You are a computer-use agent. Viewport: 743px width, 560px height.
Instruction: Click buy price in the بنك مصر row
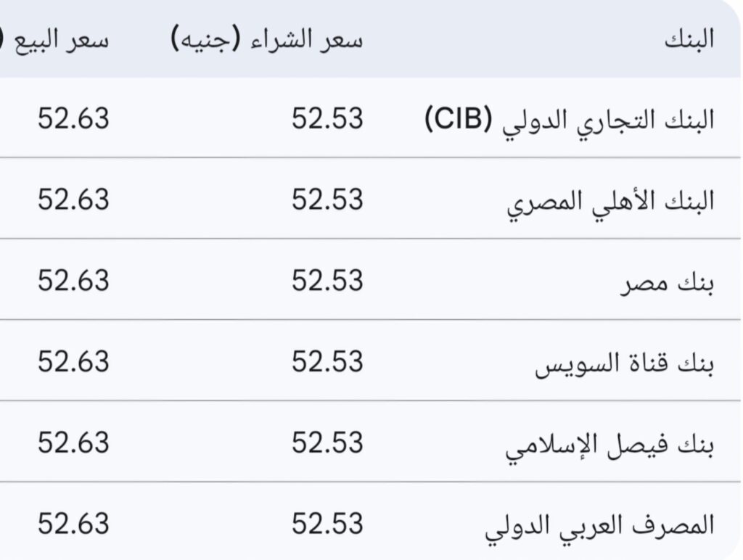tap(327, 281)
